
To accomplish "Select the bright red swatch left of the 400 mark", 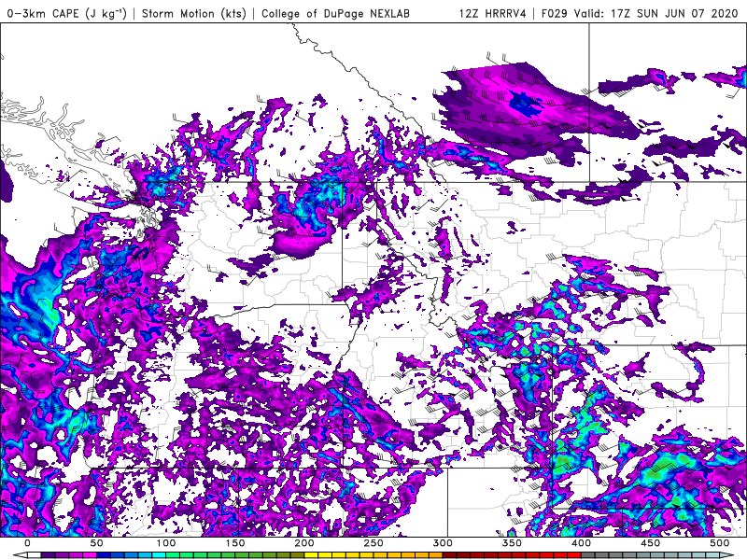I will coord(573,554).
